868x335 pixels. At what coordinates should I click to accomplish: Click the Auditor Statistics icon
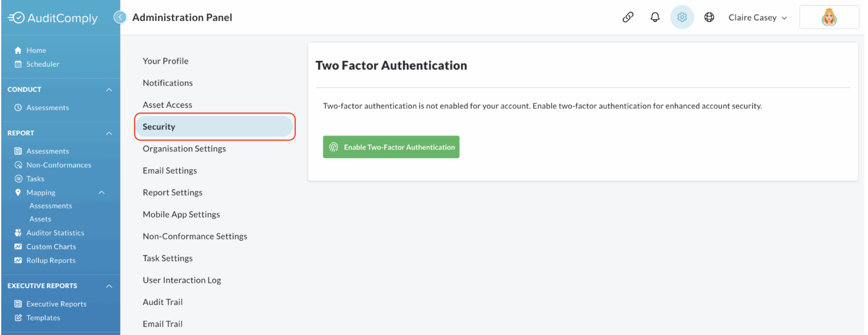click(x=18, y=233)
